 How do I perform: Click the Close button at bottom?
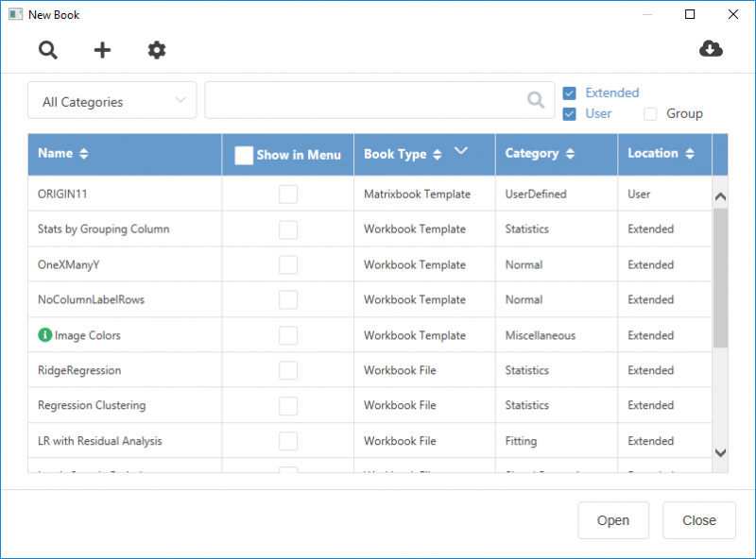(699, 520)
